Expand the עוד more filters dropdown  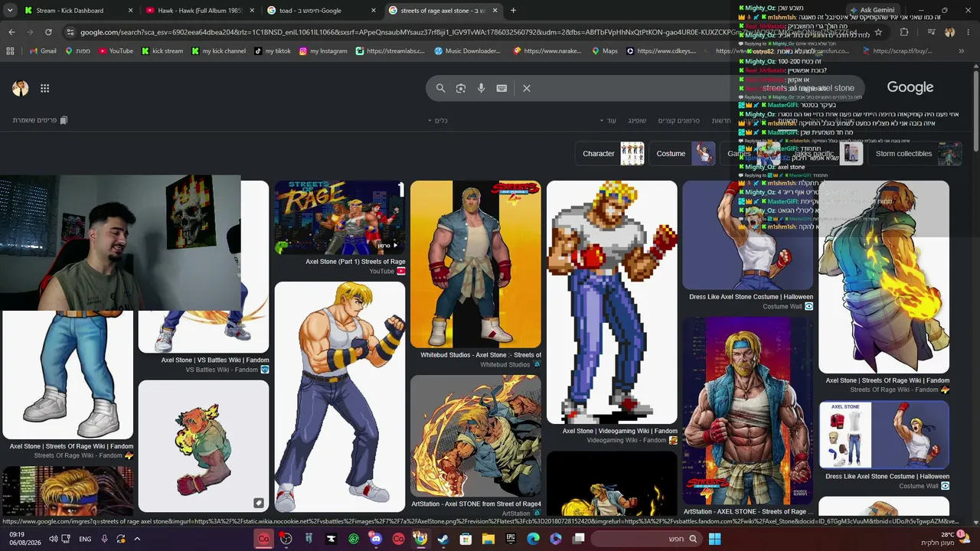609,120
